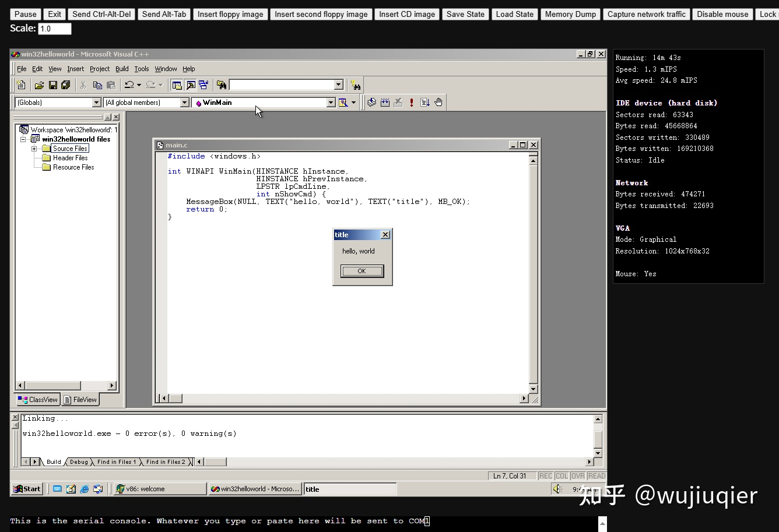Toggle the Output window icon
The width and height of the screenshot is (779, 532).
pos(190,85)
